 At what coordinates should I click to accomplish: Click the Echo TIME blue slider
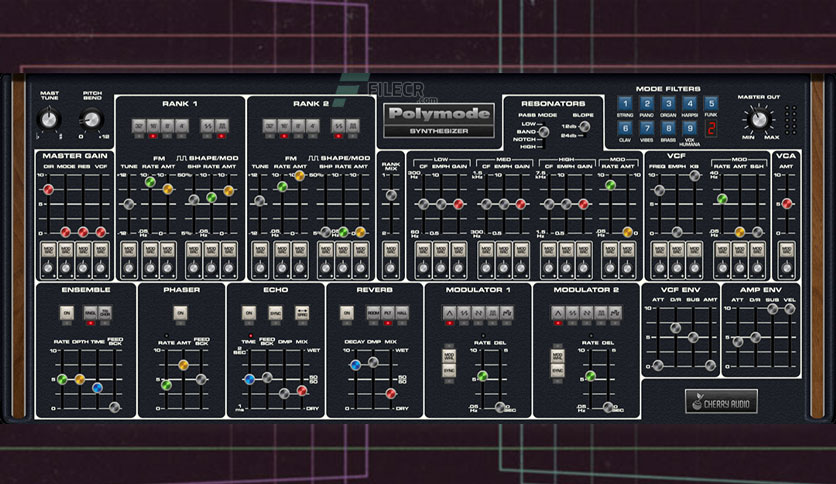click(x=249, y=380)
